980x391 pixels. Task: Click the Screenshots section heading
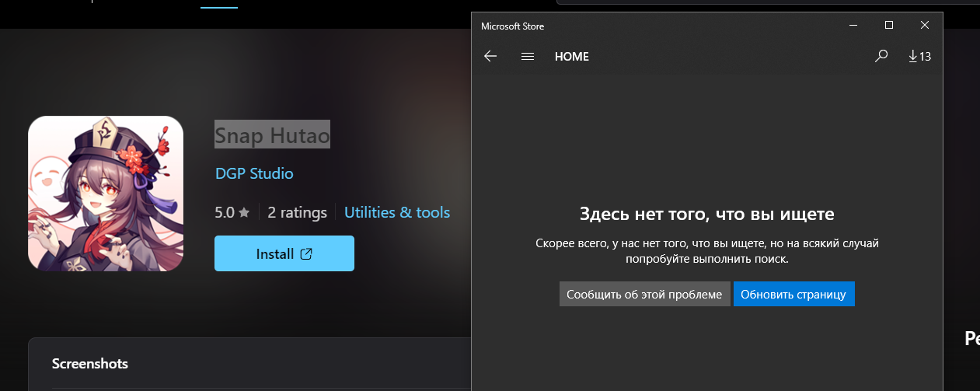(x=90, y=363)
